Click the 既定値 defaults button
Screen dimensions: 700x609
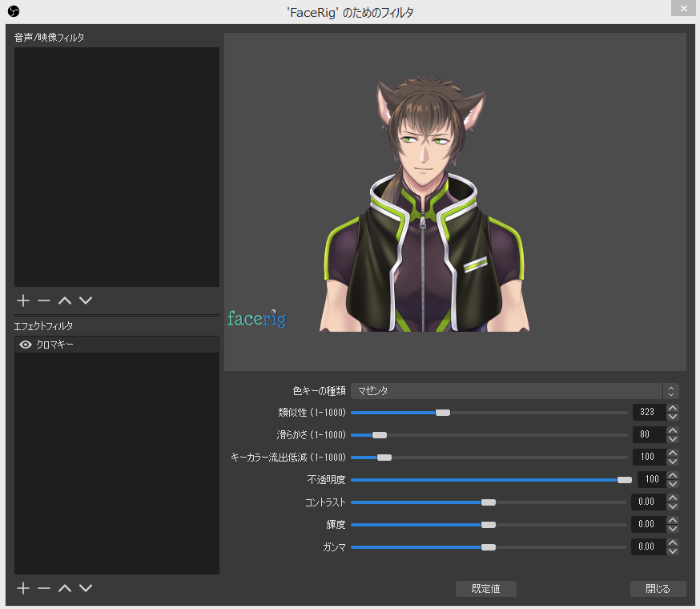pos(485,589)
